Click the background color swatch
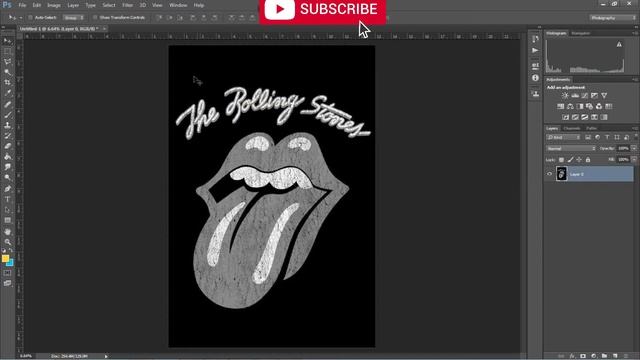 click(11, 263)
